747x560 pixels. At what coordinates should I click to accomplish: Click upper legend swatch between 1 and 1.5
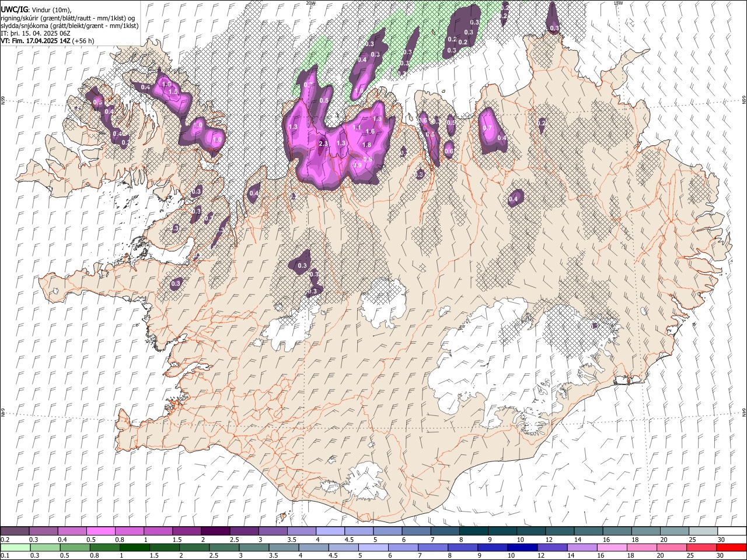pyautogui.click(x=158, y=531)
